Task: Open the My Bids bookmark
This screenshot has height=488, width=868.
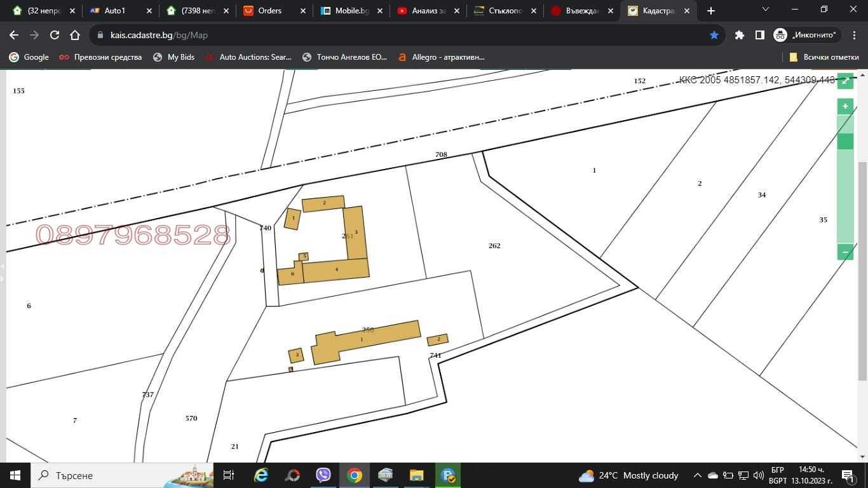Action: 173,57
